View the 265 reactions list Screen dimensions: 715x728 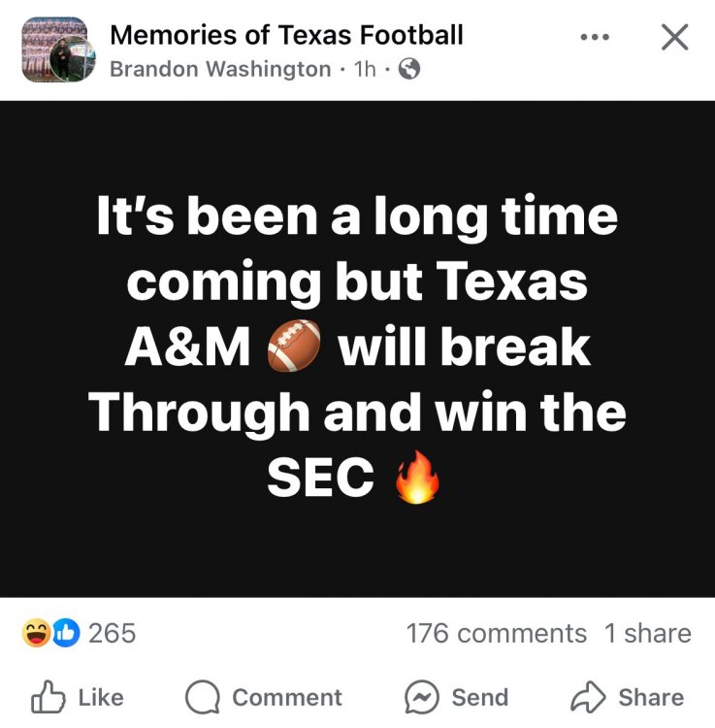(x=112, y=634)
